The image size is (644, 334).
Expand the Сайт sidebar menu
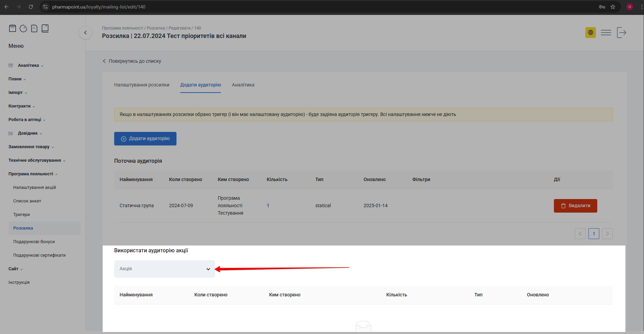(x=16, y=269)
